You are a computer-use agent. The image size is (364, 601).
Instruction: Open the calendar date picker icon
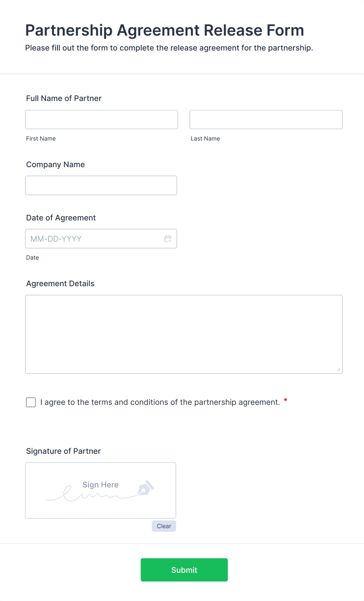click(x=168, y=238)
